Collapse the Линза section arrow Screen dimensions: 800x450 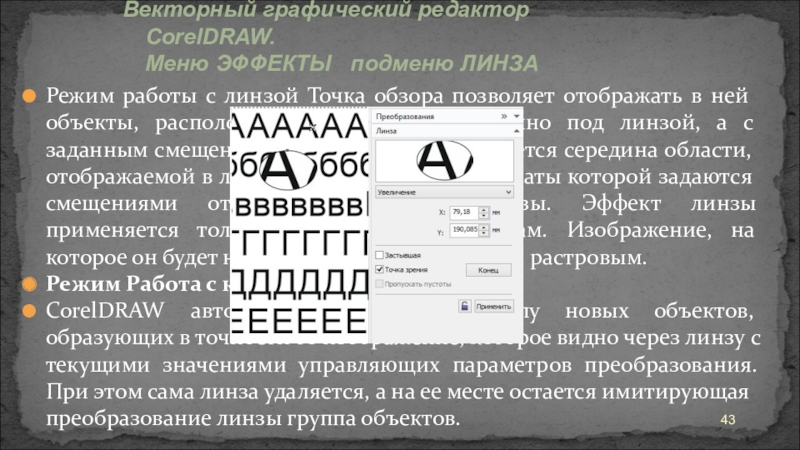(x=516, y=131)
